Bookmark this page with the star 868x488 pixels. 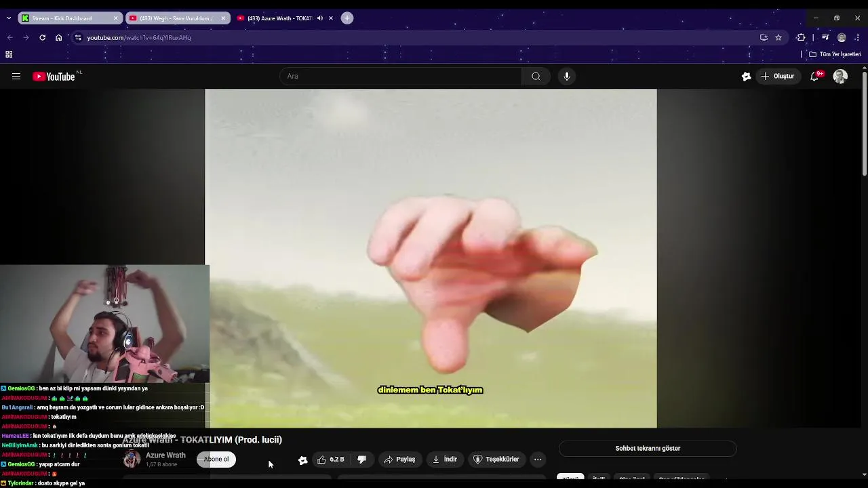point(778,38)
